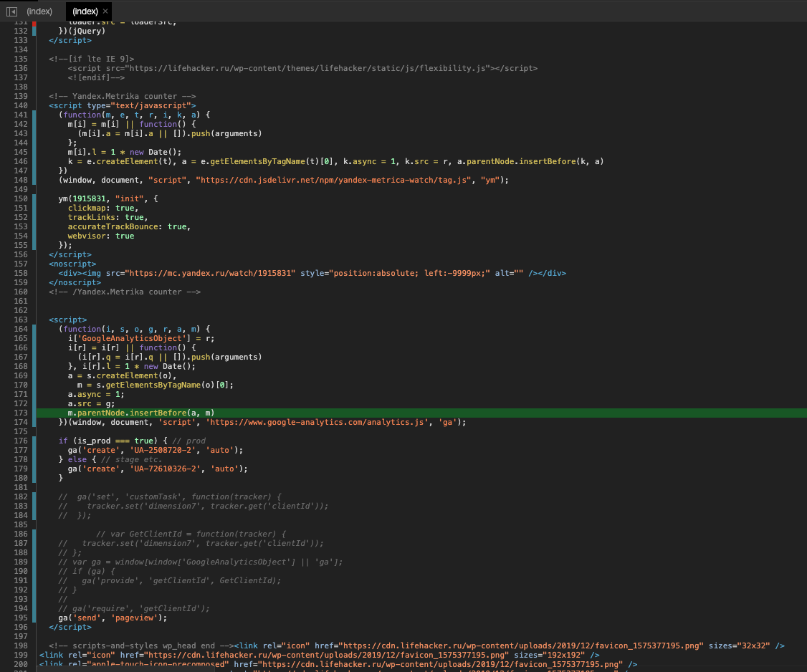Click 'm.parentNode.insertBefore(a, m)' on highlighted line

tap(141, 413)
